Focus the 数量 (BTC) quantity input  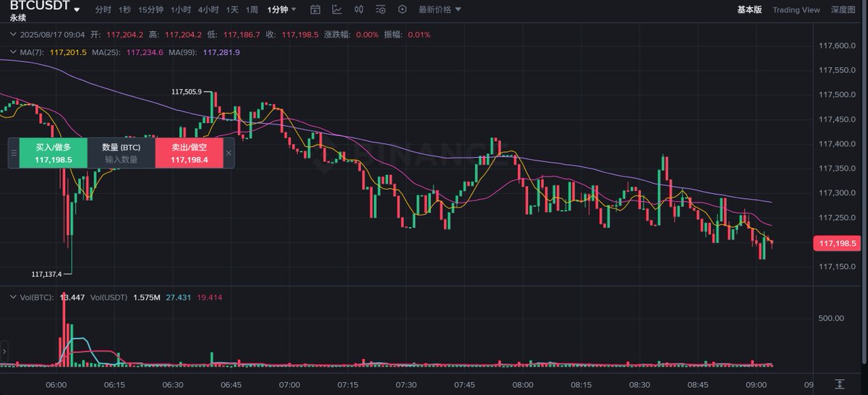coord(122,153)
